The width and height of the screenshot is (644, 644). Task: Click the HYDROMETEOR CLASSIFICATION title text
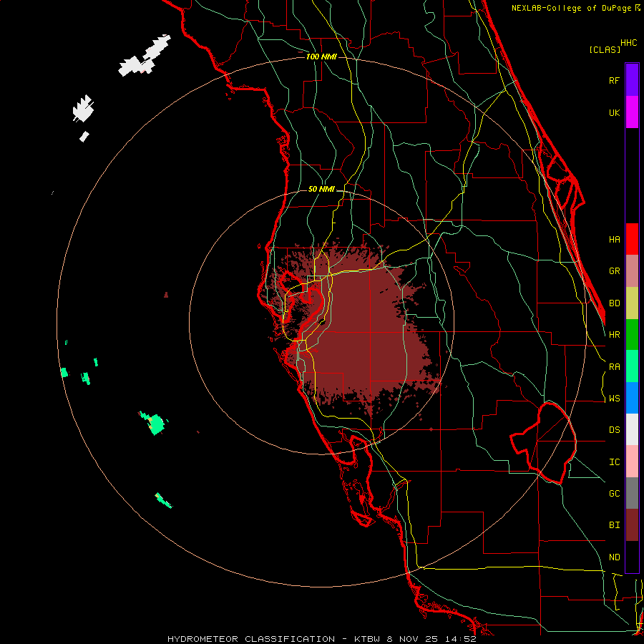pos(251,639)
